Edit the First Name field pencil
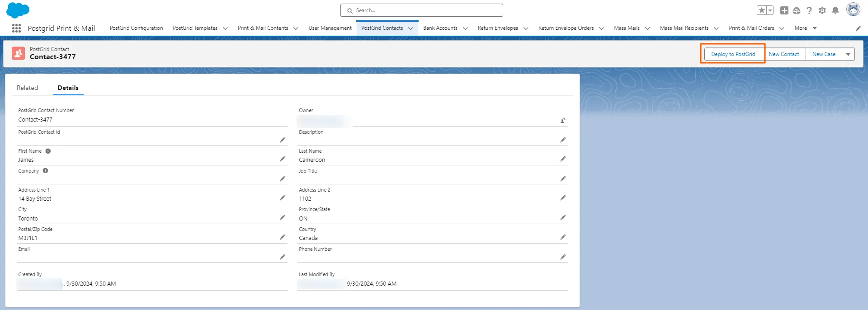 [283, 159]
